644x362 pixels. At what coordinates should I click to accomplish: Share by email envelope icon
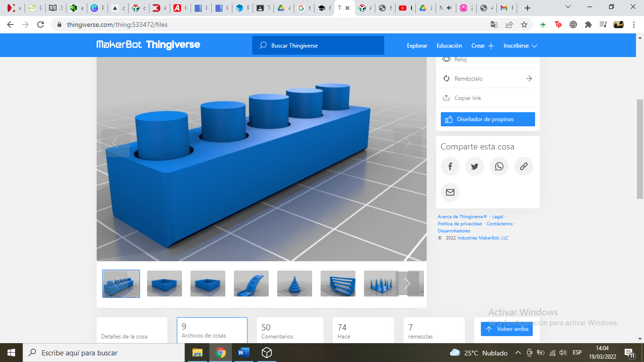point(450,192)
